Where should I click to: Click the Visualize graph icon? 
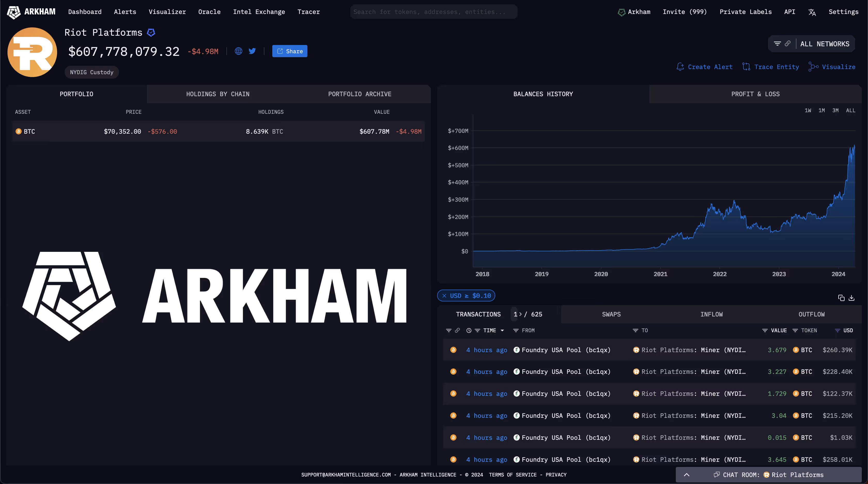(813, 67)
